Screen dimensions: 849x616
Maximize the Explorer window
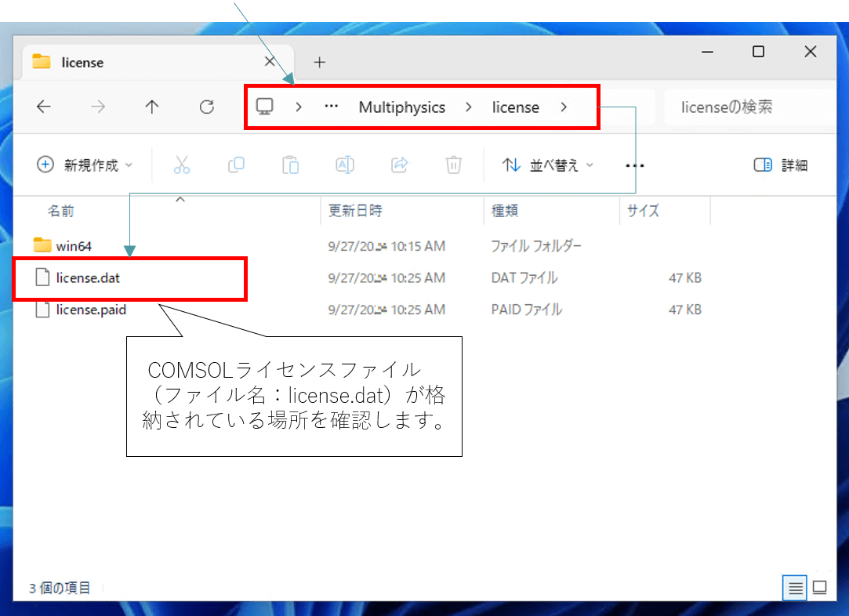pyautogui.click(x=759, y=52)
